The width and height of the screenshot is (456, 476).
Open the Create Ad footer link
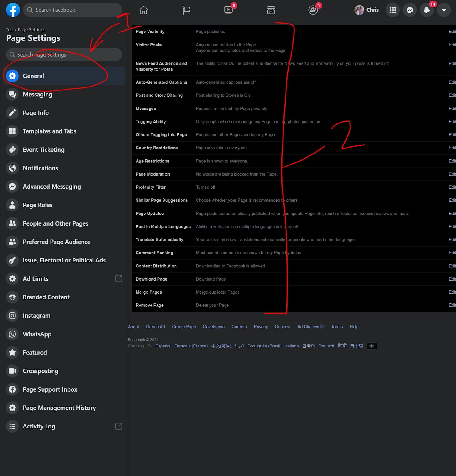tap(156, 327)
